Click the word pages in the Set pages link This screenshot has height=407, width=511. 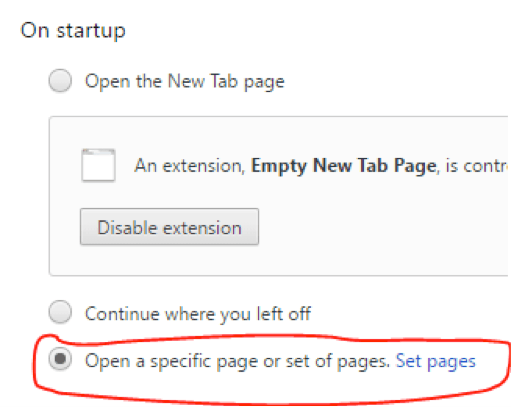(452, 362)
